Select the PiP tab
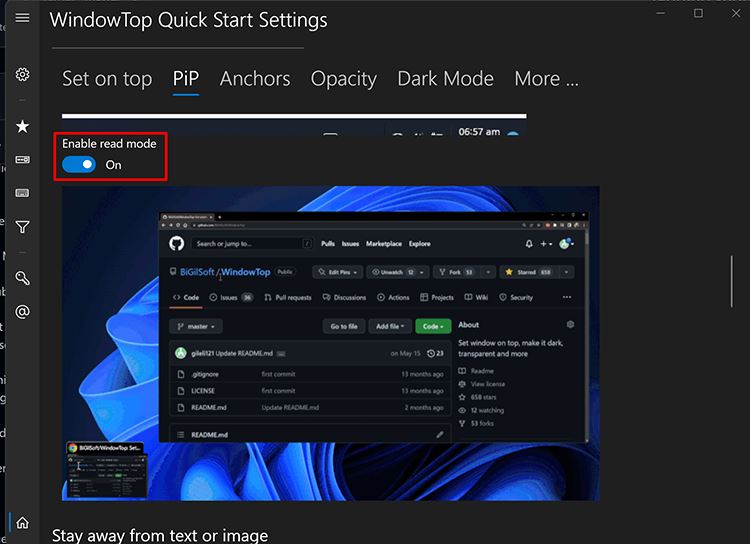 click(x=186, y=79)
